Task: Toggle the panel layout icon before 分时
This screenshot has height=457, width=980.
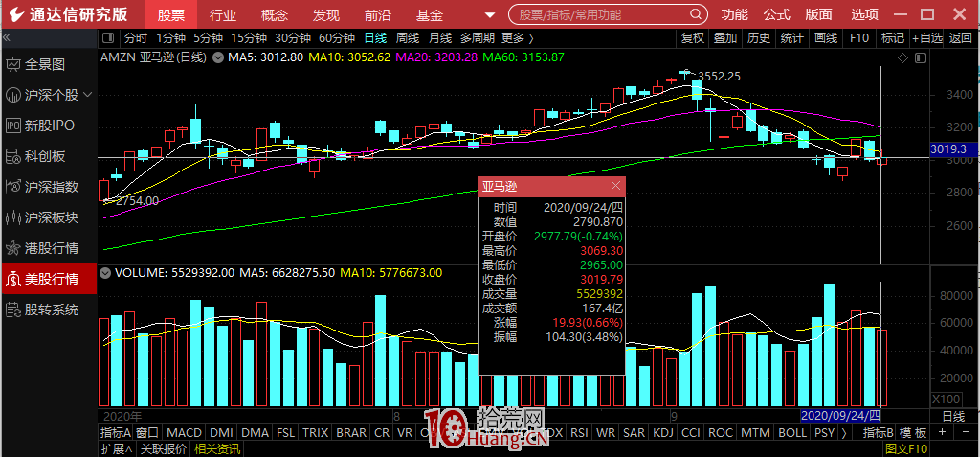Action: pos(109,38)
